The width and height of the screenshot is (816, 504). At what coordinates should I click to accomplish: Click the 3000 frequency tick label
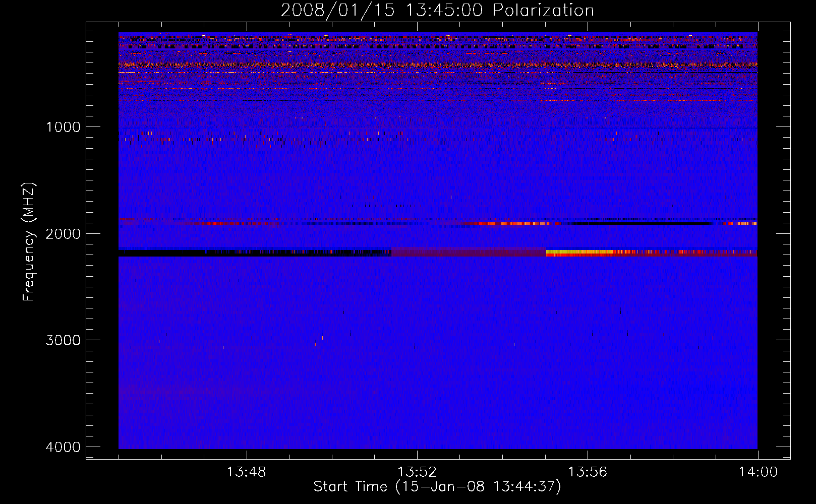pyautogui.click(x=63, y=340)
